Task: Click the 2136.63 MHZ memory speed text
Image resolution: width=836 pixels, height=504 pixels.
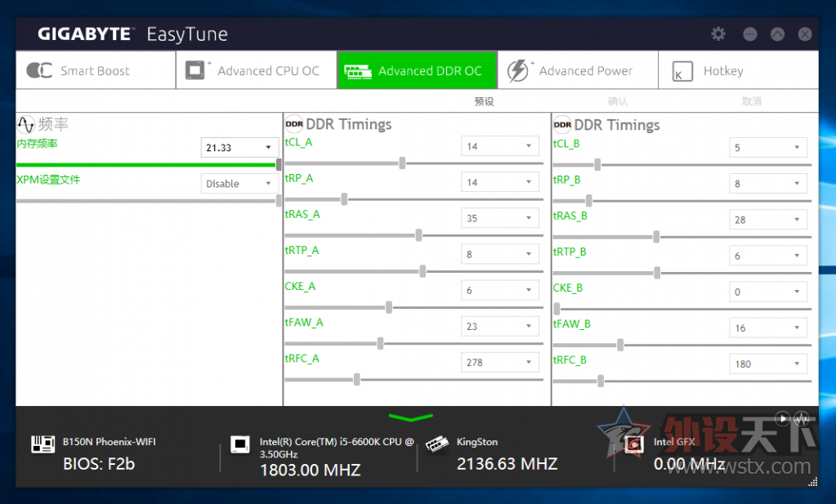Action: [x=507, y=463]
